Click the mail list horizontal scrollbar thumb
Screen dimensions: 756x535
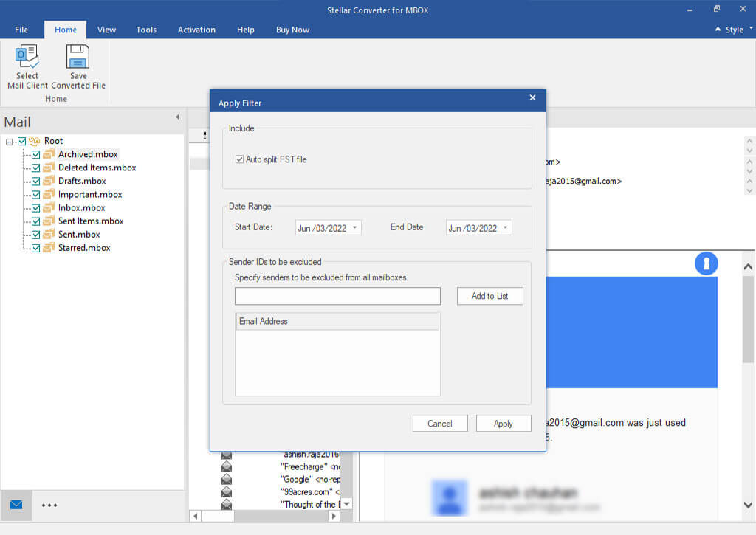pos(218,517)
